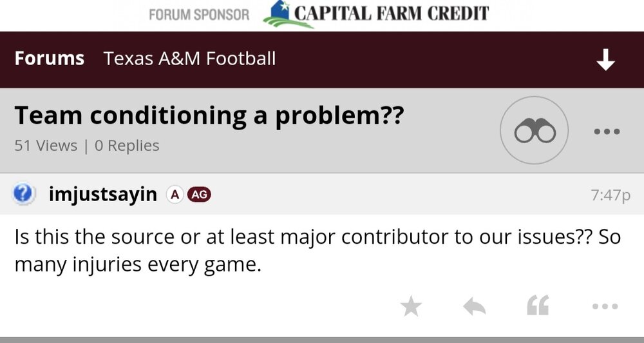Watch this thread with the binoculars icon

tap(534, 131)
